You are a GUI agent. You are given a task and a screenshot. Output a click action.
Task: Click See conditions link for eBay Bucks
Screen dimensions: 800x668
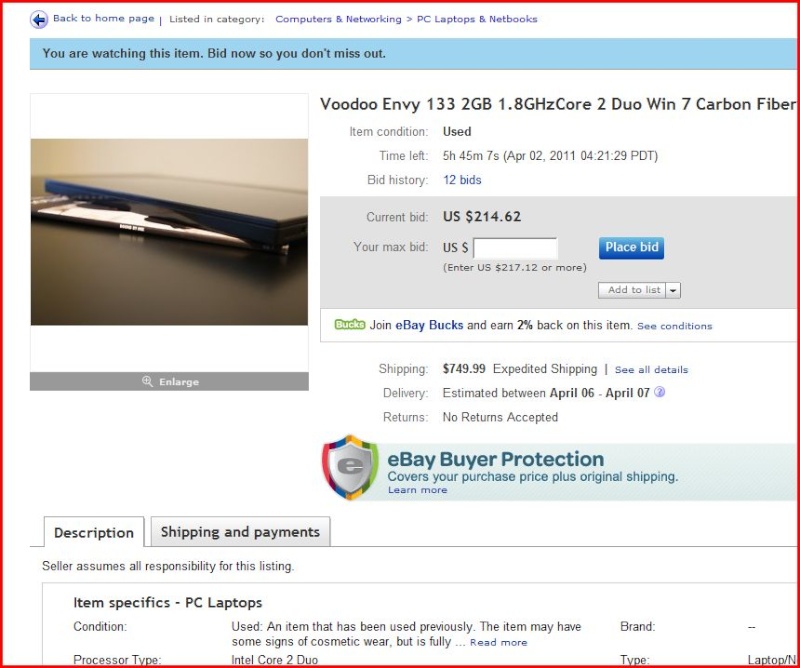[x=674, y=326]
